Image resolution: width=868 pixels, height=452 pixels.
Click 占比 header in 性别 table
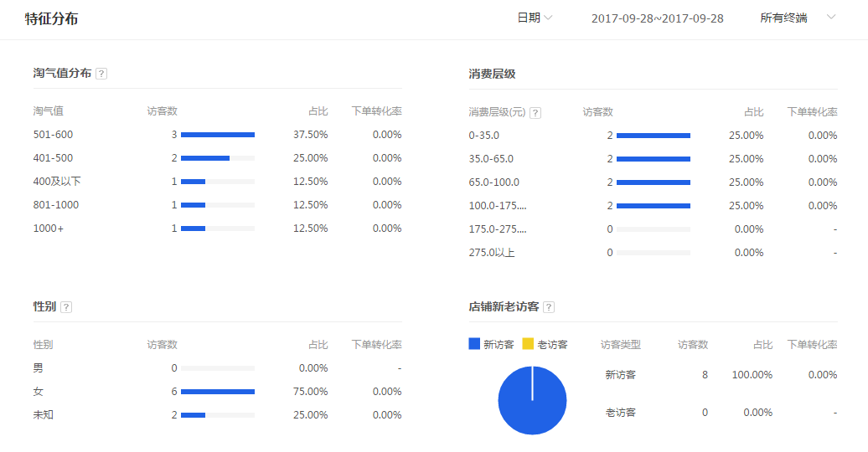pyautogui.click(x=318, y=345)
